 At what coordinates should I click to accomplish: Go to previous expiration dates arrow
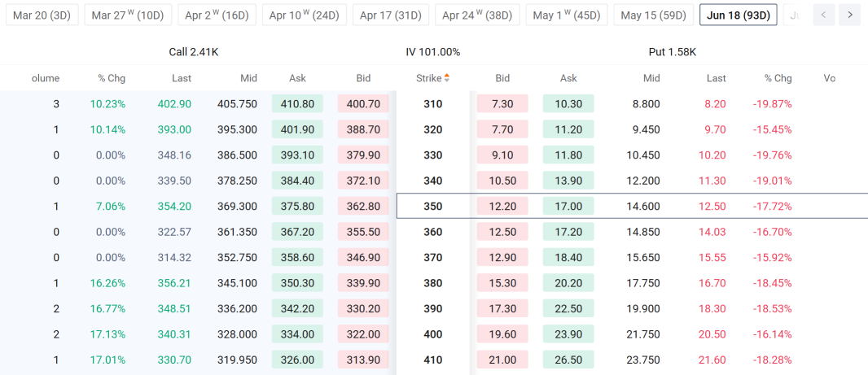click(x=824, y=15)
